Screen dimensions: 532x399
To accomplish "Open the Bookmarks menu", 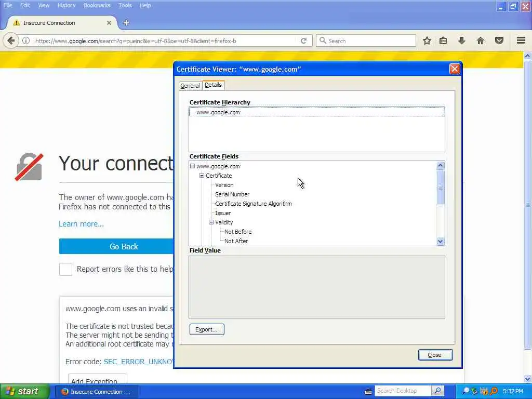I will [x=97, y=5].
